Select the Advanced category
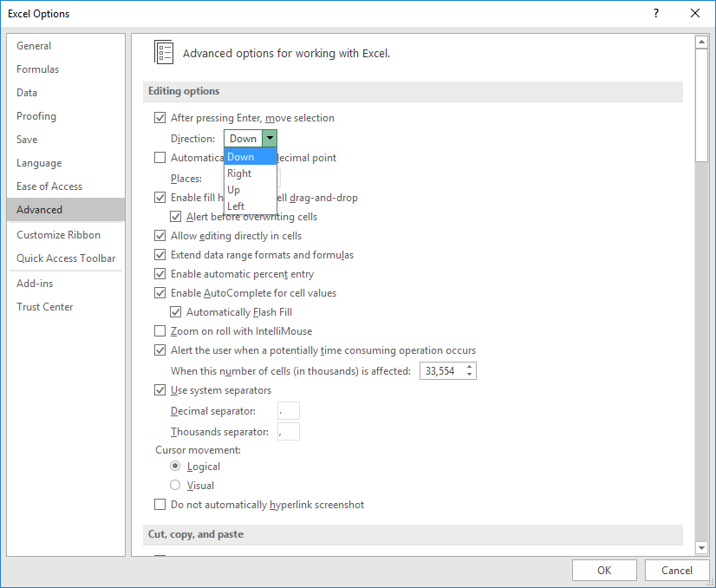The image size is (716, 588). [x=66, y=210]
